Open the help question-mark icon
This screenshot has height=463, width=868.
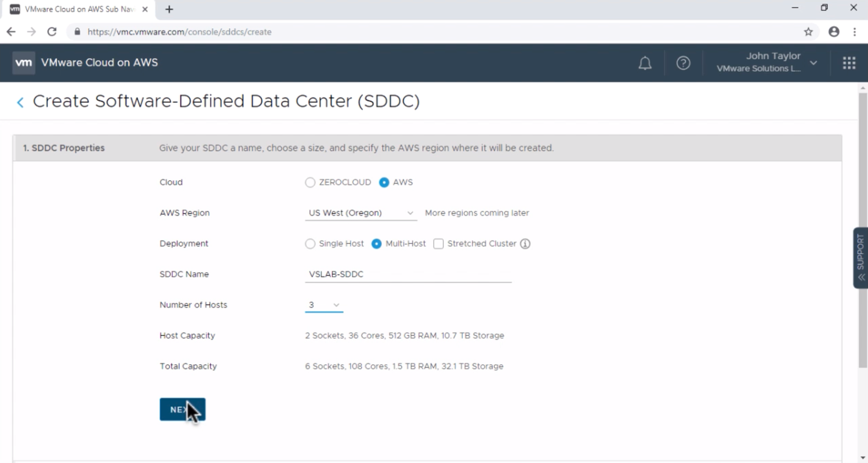683,63
